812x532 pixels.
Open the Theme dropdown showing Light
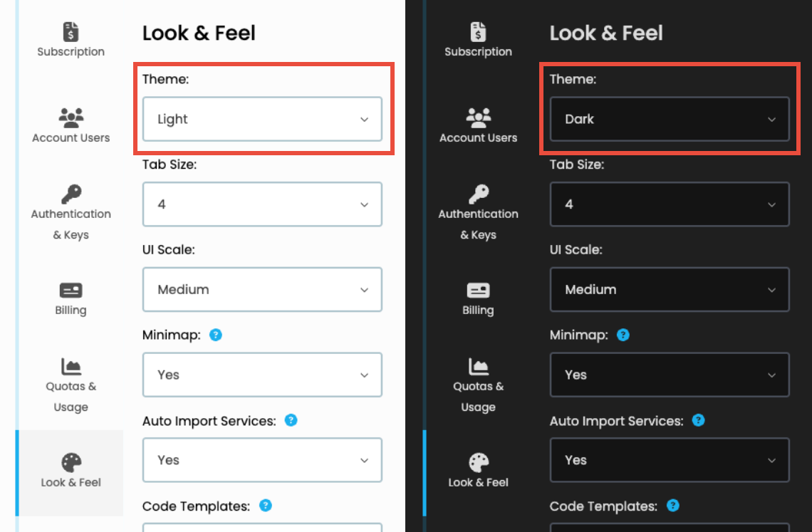262,119
